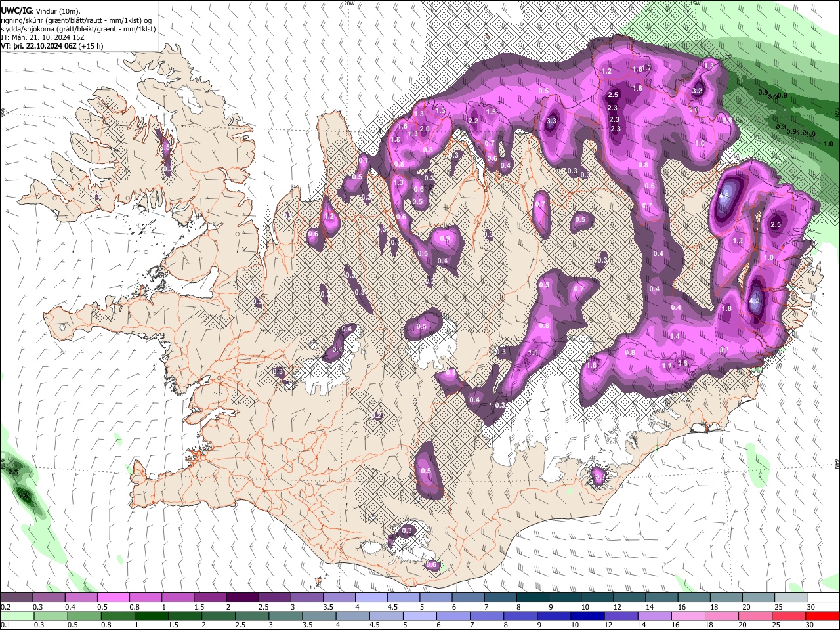Click the '0.2' label under the purple legend bar

pos(5,607)
